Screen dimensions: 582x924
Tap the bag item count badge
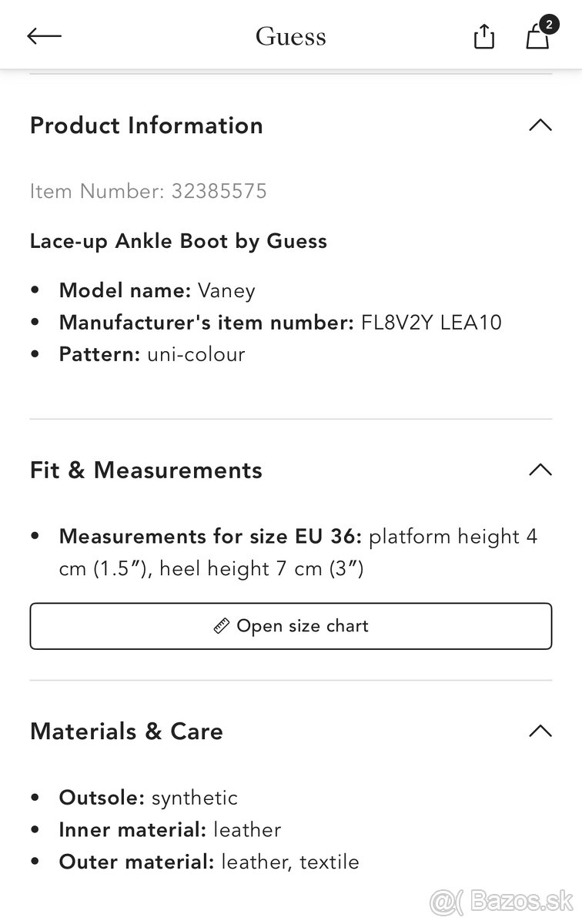tap(548, 25)
